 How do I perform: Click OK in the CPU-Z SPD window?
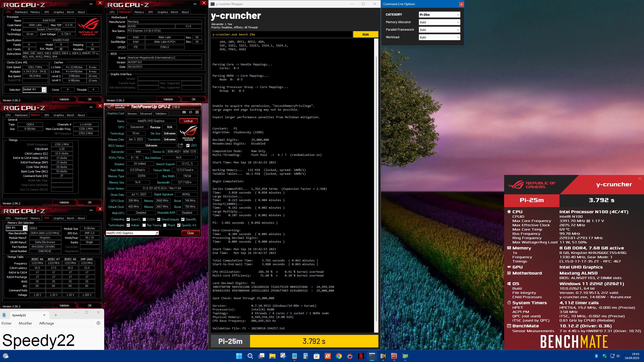[x=90, y=305]
